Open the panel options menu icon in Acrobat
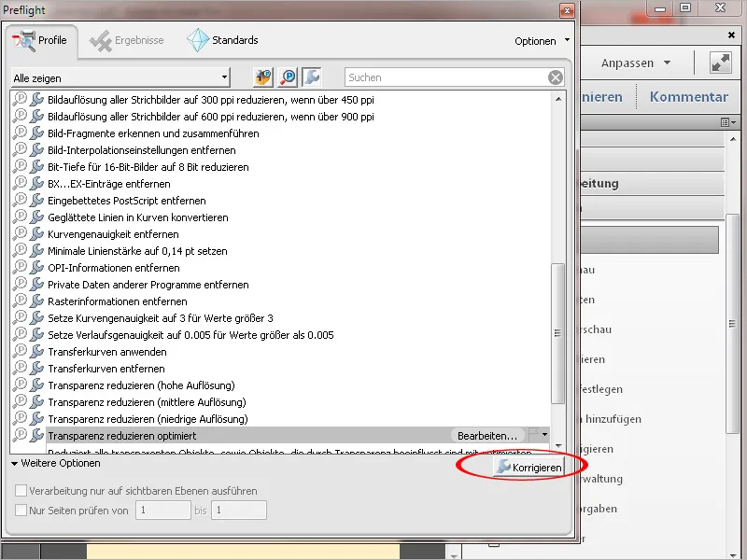 click(727, 123)
